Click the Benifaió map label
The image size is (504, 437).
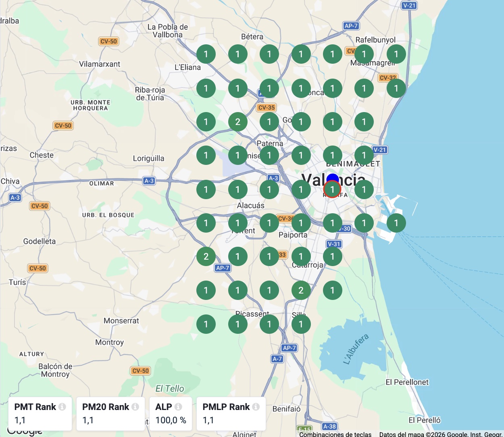point(286,409)
